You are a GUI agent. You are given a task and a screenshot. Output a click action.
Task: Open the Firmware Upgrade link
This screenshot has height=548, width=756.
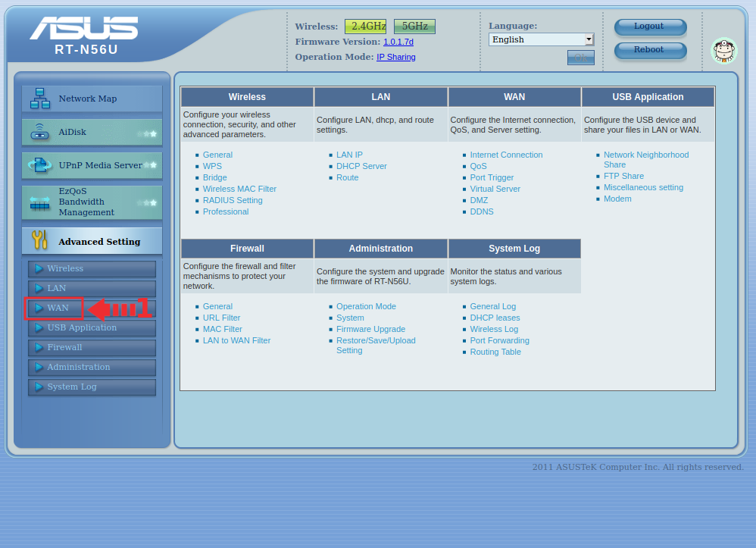[x=370, y=329]
